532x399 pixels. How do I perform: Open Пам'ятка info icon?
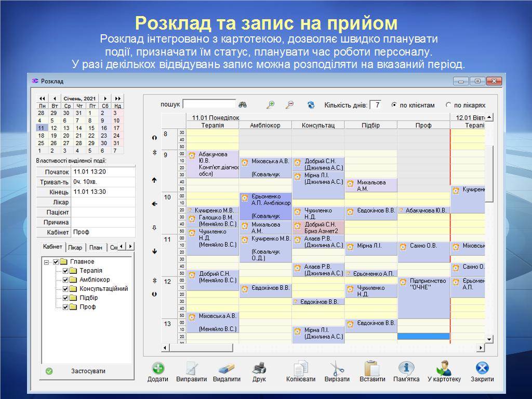pos(406,368)
